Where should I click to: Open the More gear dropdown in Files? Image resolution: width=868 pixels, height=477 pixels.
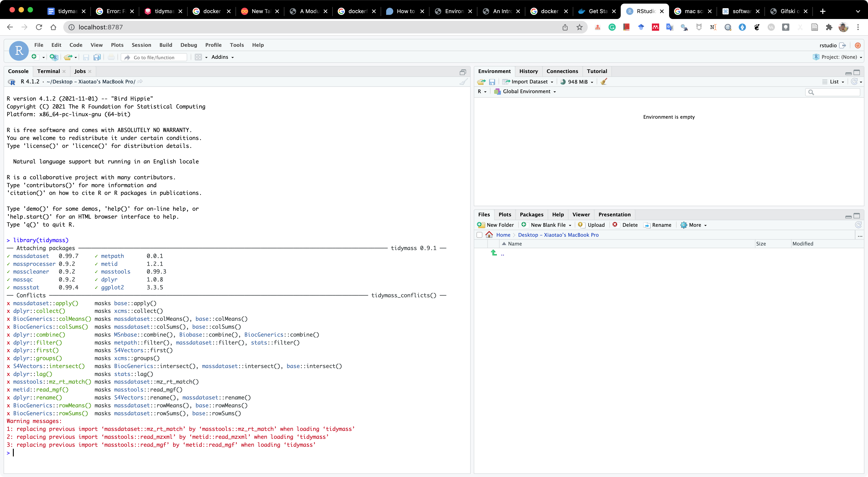pyautogui.click(x=693, y=225)
